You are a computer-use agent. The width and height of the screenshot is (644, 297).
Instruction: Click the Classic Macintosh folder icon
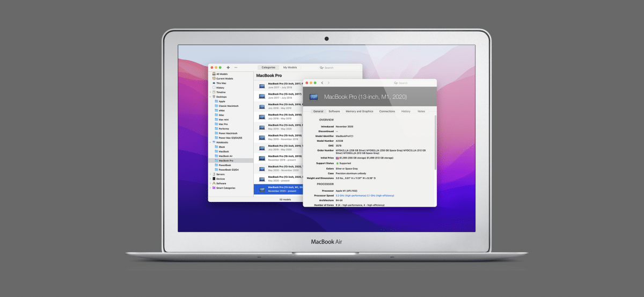(x=216, y=106)
